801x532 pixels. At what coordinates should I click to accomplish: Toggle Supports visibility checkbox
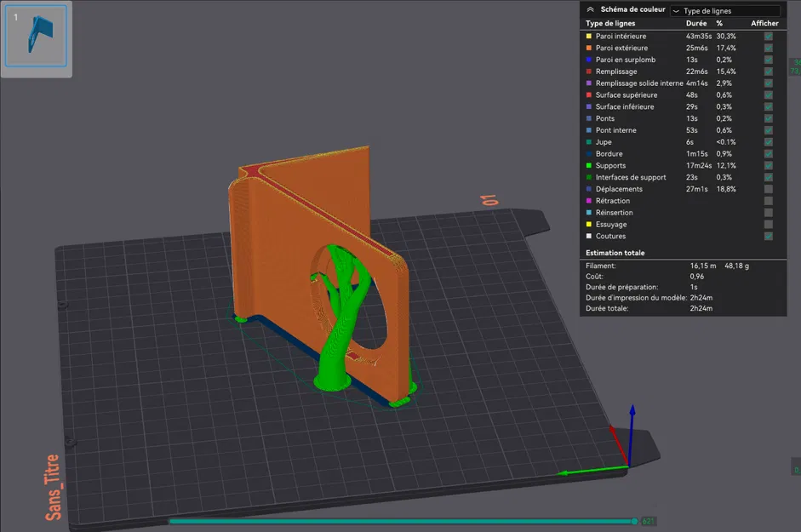click(769, 166)
